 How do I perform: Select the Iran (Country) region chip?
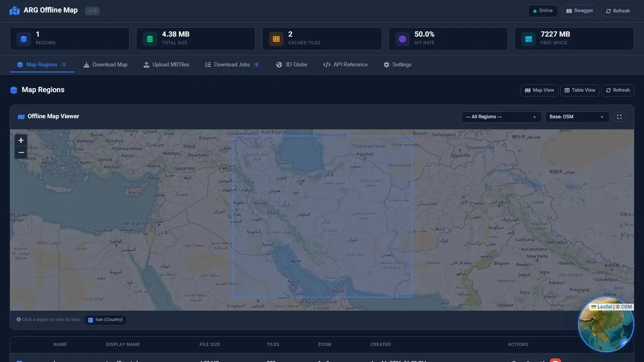pos(105,320)
